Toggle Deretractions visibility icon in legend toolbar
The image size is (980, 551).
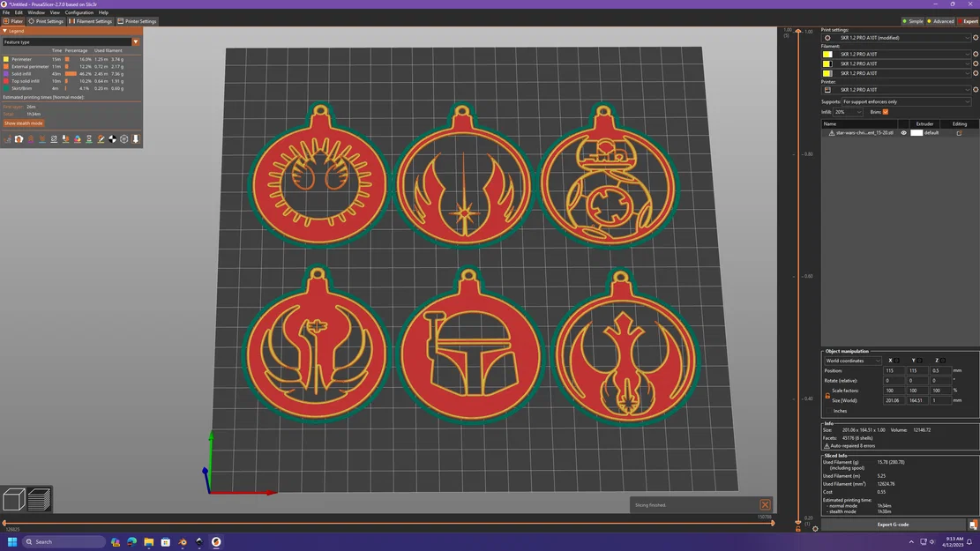[42, 139]
